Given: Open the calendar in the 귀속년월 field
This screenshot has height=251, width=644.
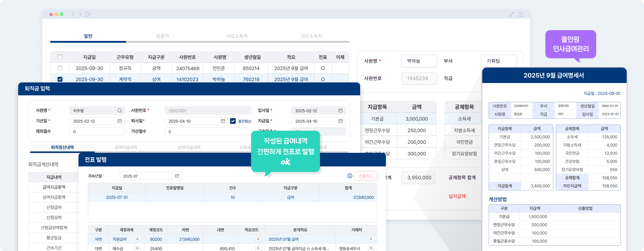Looking at the screenshot, I should [x=177, y=176].
